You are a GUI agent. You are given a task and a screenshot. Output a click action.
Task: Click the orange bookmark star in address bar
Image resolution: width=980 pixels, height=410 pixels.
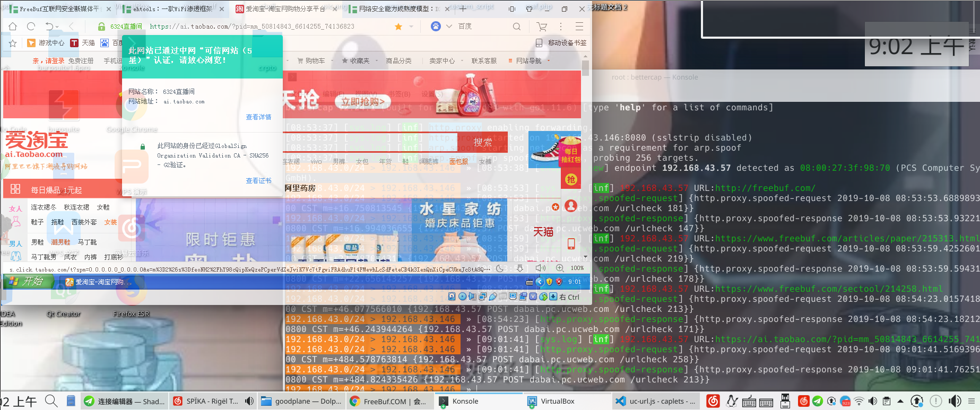coord(398,27)
